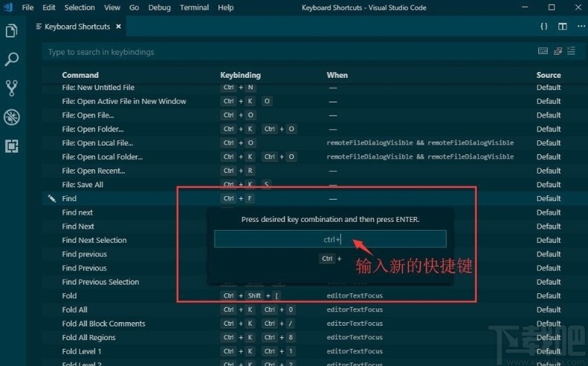Click the Command column header
The width and height of the screenshot is (588, 366).
click(80, 75)
